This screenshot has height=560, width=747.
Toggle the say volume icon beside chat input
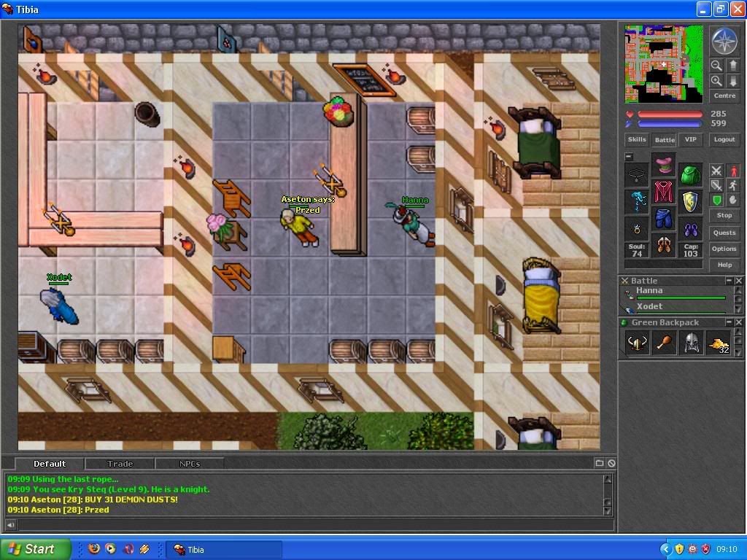[10, 525]
